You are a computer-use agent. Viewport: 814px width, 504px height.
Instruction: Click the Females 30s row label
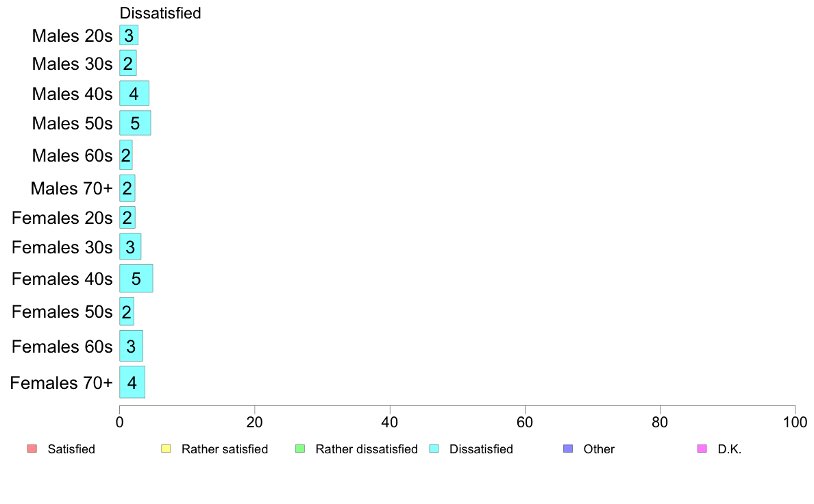(x=62, y=248)
